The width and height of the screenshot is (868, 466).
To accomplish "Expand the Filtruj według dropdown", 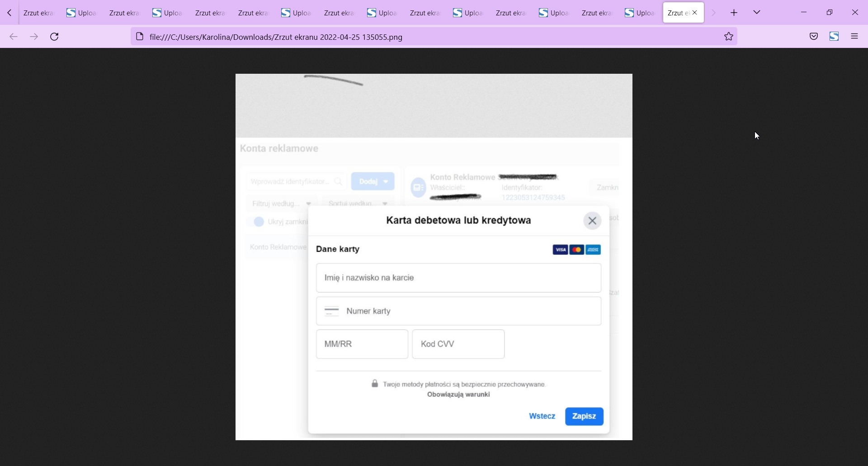I will [x=282, y=204].
